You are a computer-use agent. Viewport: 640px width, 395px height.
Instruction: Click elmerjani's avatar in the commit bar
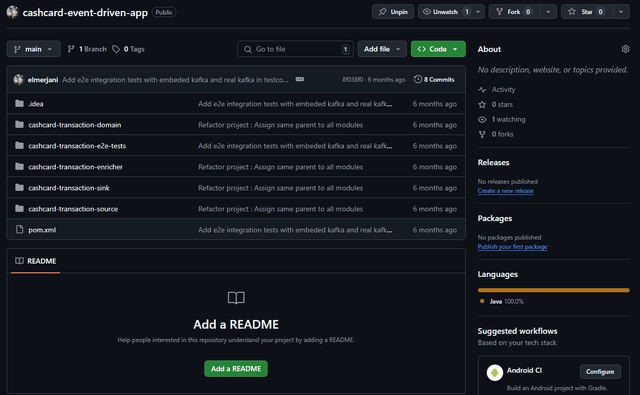click(18, 80)
